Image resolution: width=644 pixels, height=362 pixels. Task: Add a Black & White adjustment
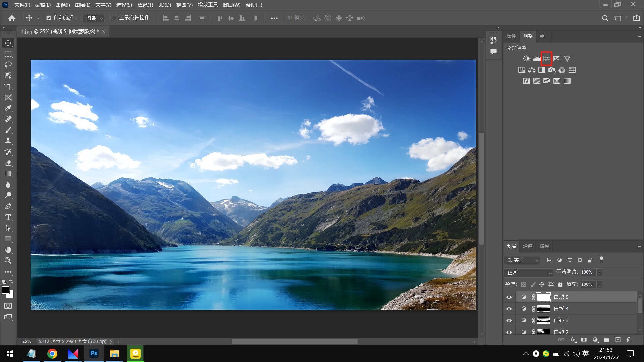pos(542,70)
